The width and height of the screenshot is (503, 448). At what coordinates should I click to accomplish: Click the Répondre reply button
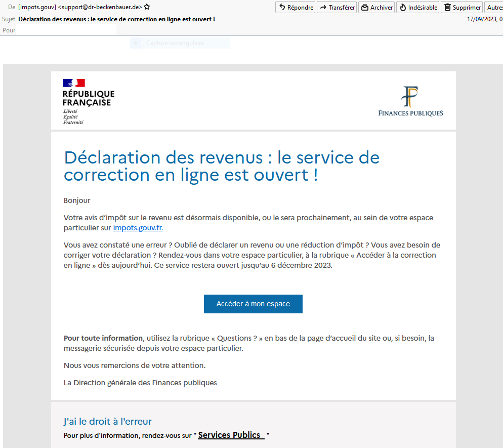[x=296, y=8]
